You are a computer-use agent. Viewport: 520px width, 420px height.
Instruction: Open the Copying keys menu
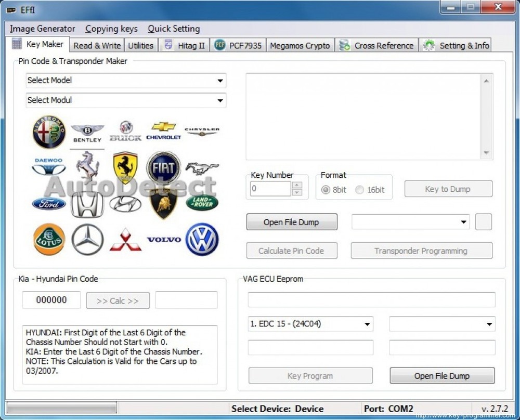pyautogui.click(x=111, y=29)
